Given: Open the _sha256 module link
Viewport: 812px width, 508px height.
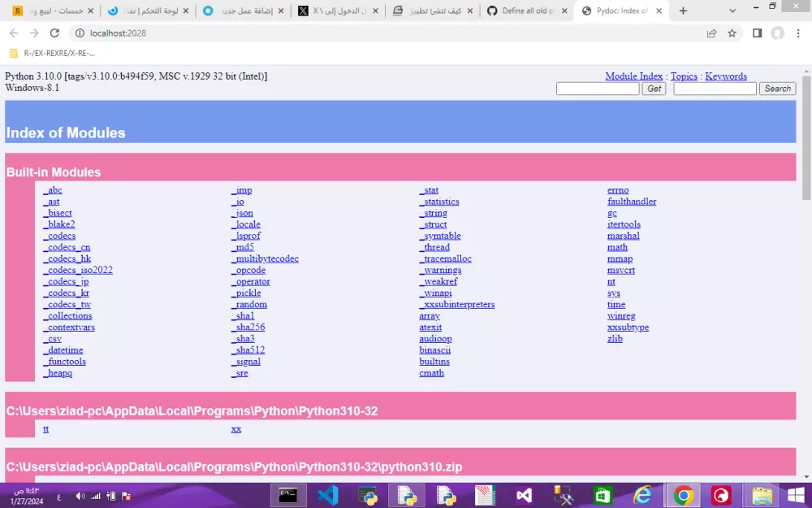Looking at the screenshot, I should (x=248, y=327).
